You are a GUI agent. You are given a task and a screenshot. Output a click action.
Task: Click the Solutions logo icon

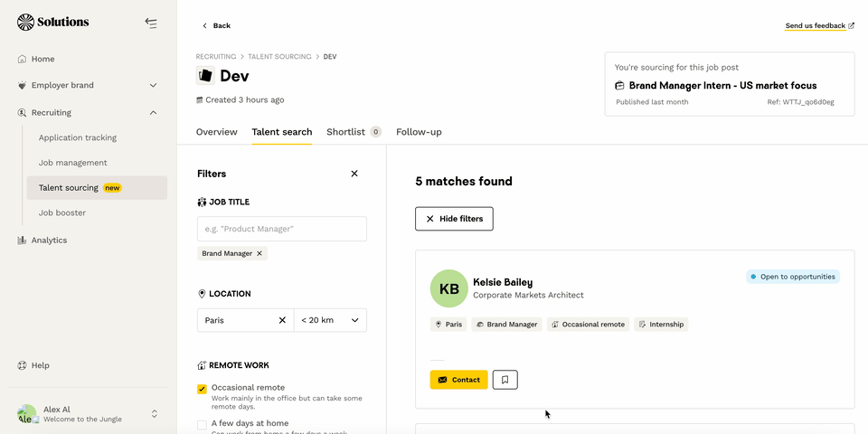25,22
